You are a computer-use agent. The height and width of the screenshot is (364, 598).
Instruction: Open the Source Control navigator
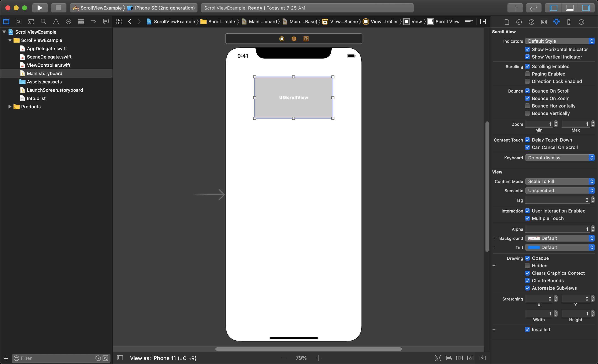[19, 22]
